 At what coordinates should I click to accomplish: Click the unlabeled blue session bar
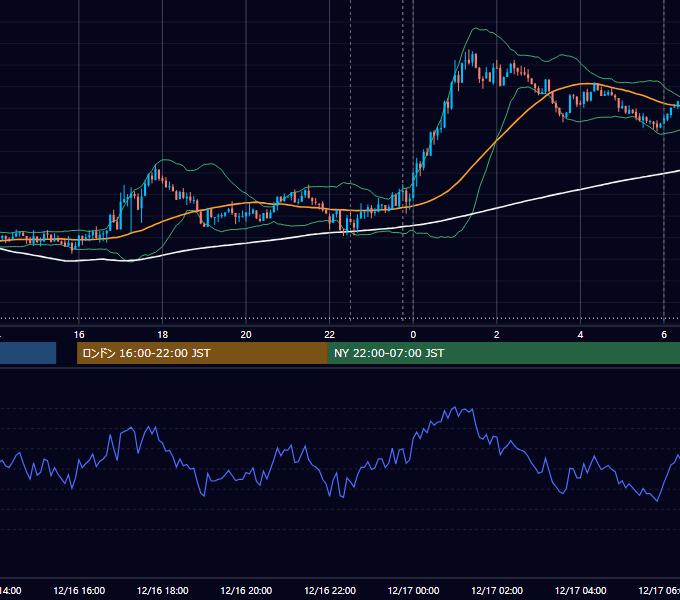pyautogui.click(x=28, y=353)
